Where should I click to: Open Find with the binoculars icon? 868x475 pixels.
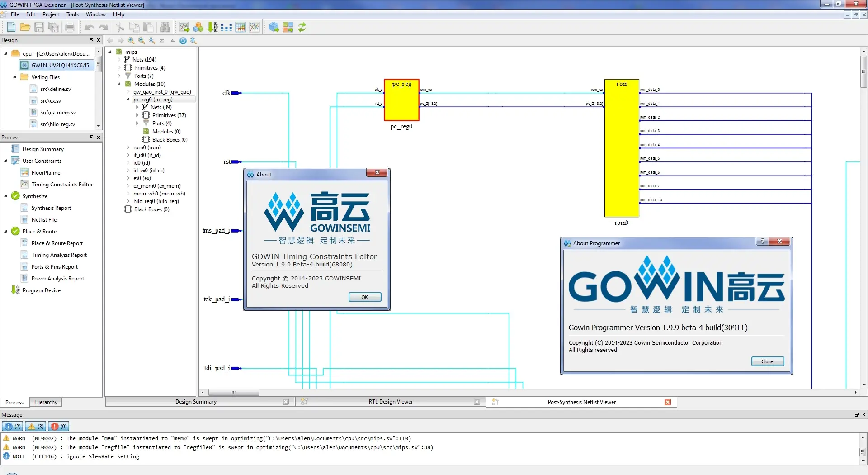tap(165, 27)
